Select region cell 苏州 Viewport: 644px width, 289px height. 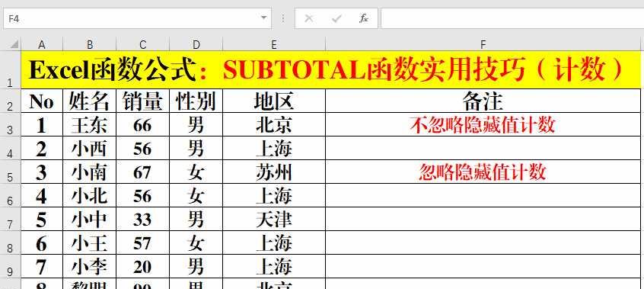(x=274, y=172)
